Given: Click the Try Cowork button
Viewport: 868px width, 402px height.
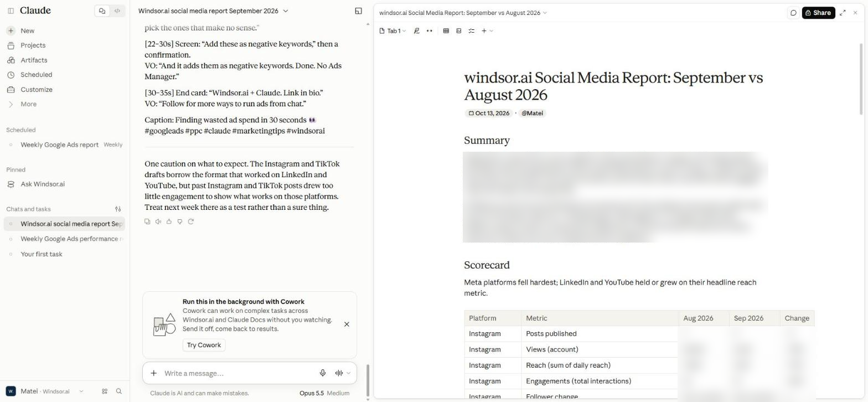Looking at the screenshot, I should coord(204,345).
